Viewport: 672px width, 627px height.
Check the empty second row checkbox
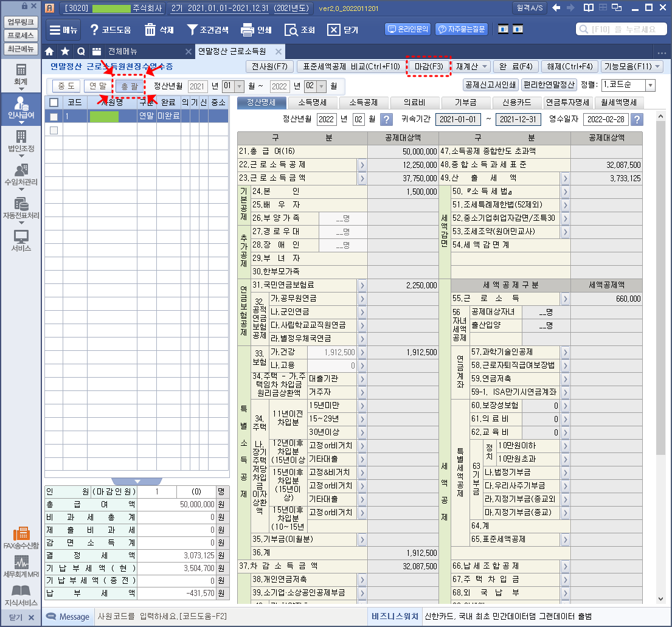click(x=54, y=130)
